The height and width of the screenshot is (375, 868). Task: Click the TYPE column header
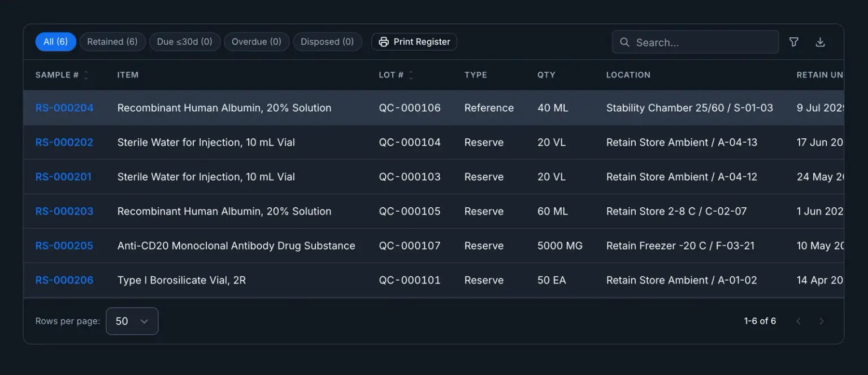[x=476, y=75]
